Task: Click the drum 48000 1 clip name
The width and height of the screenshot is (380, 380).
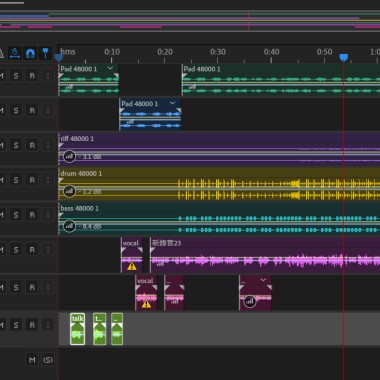Action: click(81, 173)
